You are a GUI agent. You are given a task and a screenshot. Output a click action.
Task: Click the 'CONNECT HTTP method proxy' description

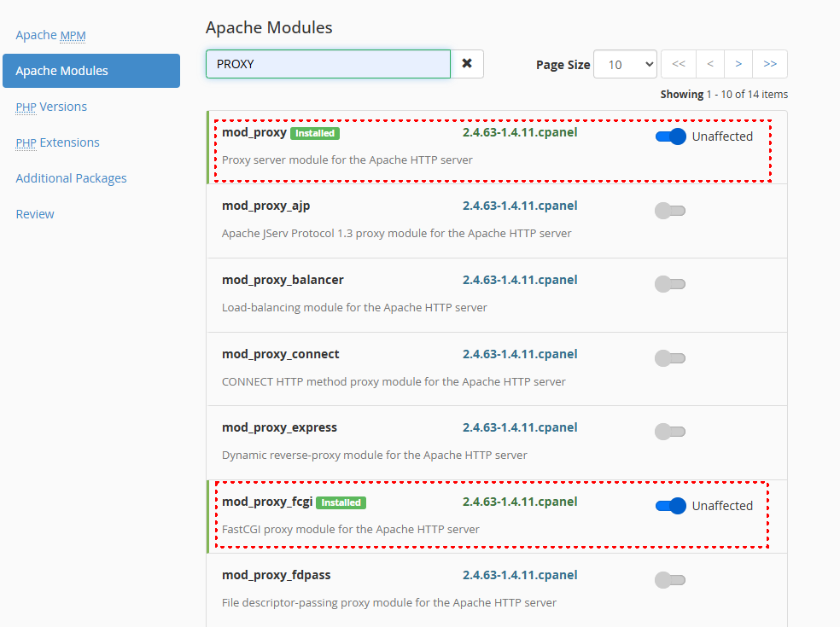click(394, 382)
